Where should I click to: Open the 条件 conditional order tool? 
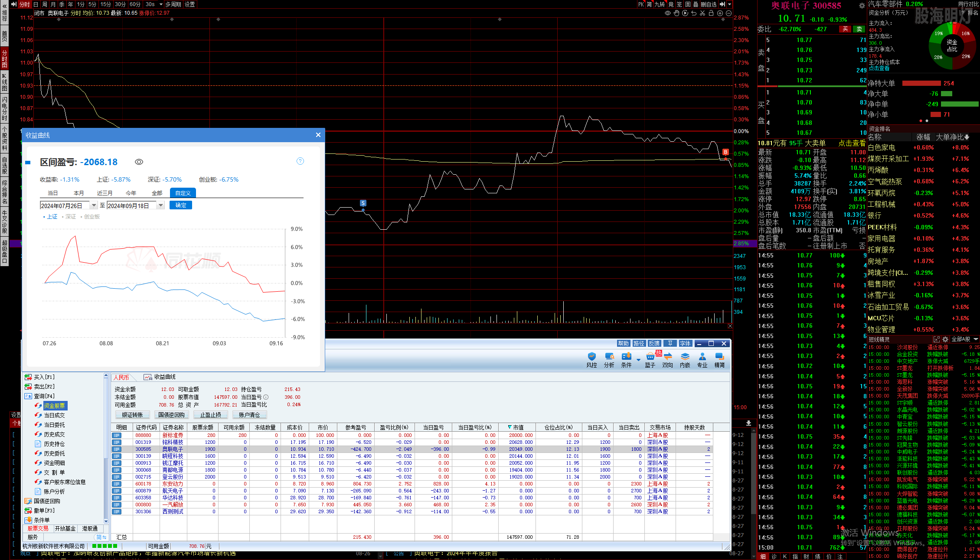click(x=627, y=360)
